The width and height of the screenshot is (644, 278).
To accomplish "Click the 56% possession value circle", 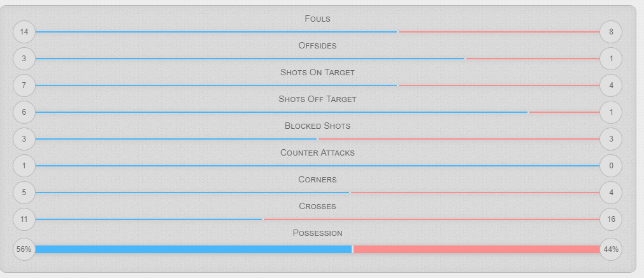I will (x=24, y=249).
